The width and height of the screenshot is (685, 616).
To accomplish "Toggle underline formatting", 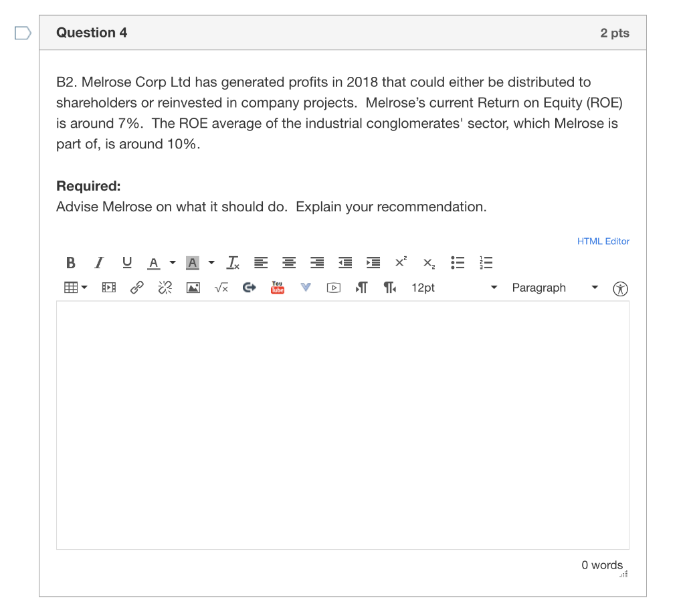I will (126, 262).
